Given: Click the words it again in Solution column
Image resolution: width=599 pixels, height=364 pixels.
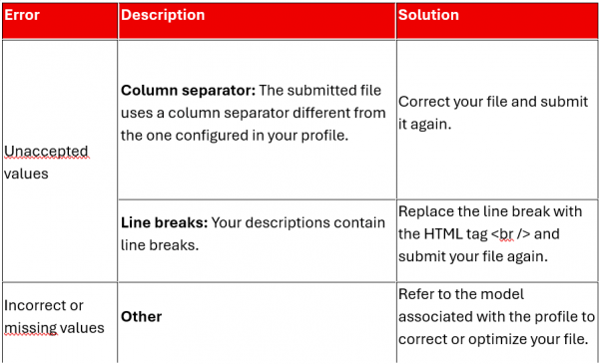Looking at the screenshot, I should (425, 125).
